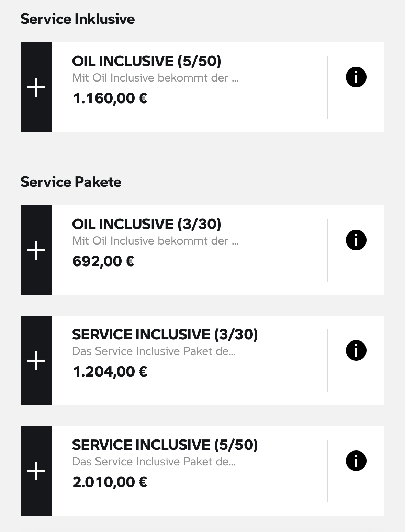Click the 1.204,00 € price

point(110,372)
